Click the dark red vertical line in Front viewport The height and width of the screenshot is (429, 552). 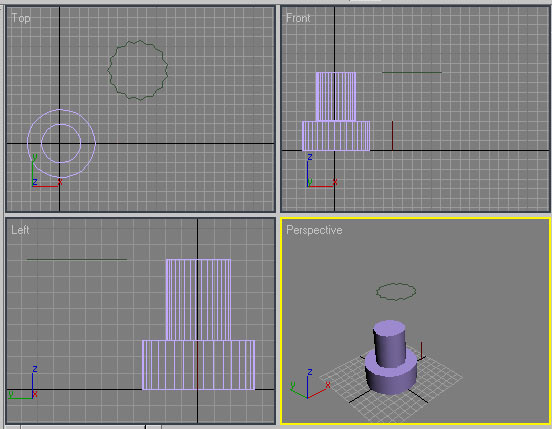pyautogui.click(x=392, y=135)
